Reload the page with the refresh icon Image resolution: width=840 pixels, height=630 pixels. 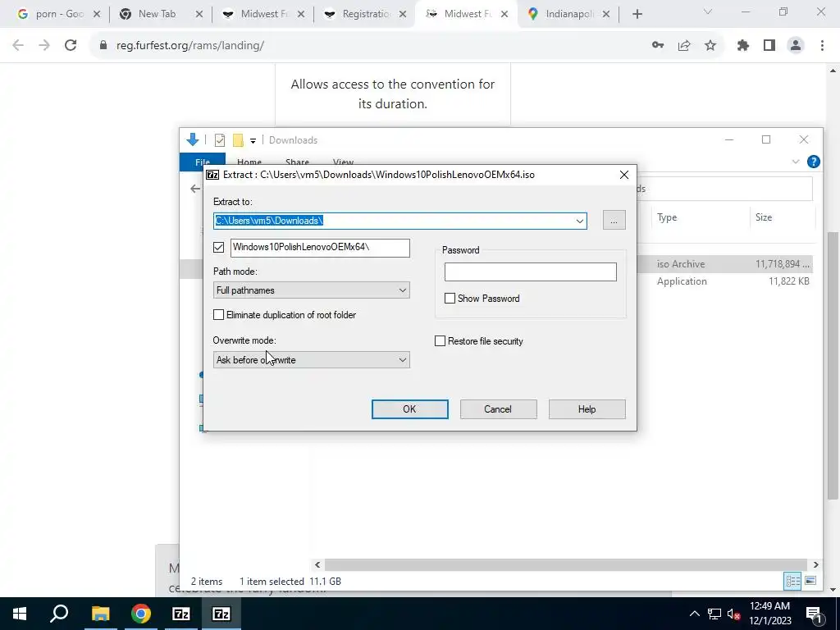pos(71,46)
